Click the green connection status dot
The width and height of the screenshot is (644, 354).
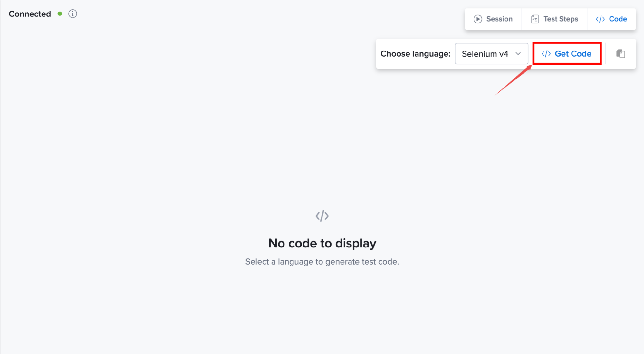coord(60,14)
